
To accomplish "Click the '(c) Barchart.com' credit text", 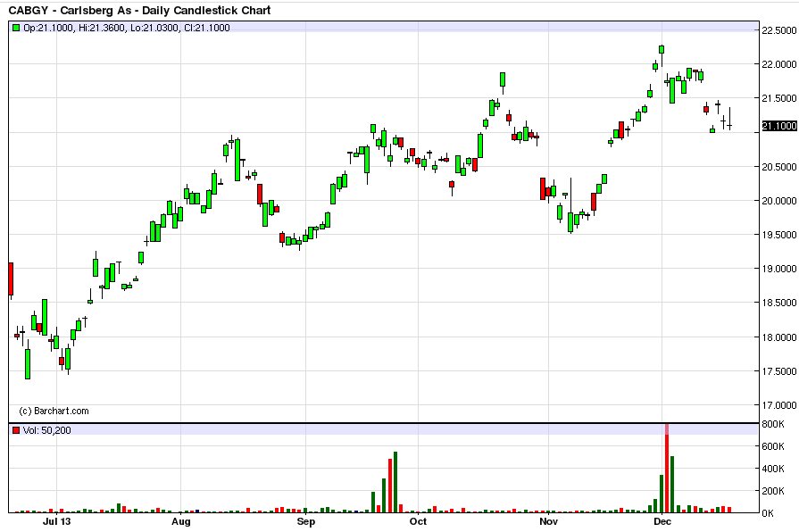I will tap(54, 411).
